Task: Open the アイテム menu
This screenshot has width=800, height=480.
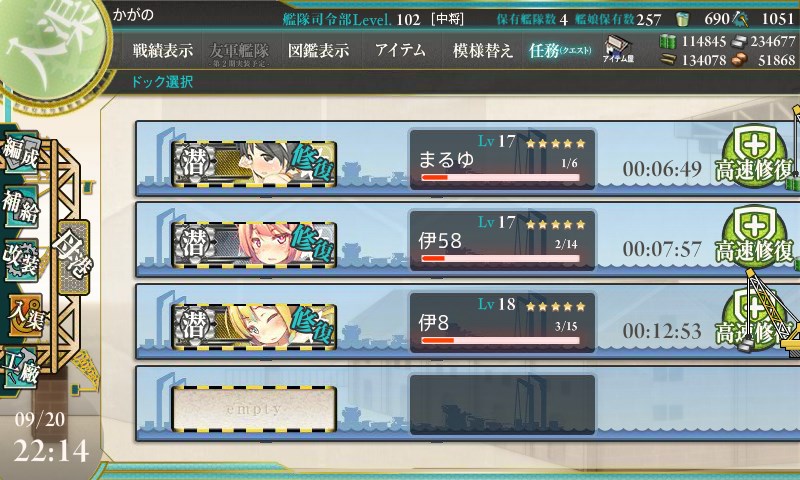Action: [x=401, y=50]
